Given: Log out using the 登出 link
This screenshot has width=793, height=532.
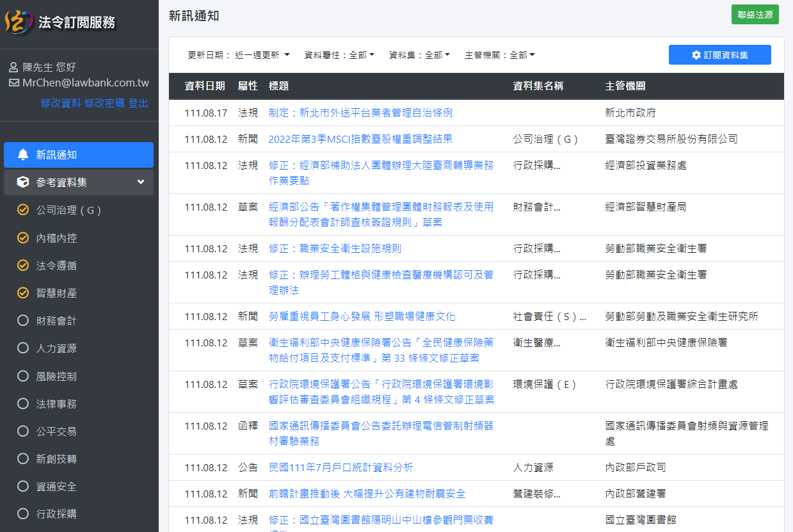Looking at the screenshot, I should coord(138,103).
